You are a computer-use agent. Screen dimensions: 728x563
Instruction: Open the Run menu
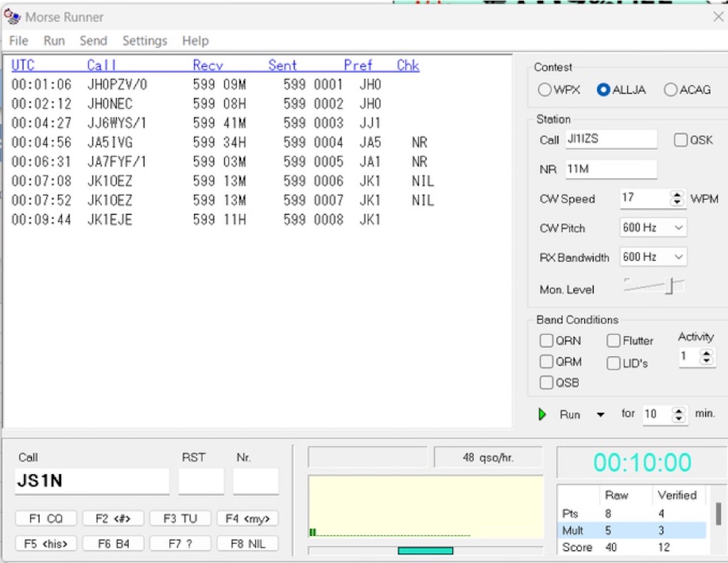[54, 41]
